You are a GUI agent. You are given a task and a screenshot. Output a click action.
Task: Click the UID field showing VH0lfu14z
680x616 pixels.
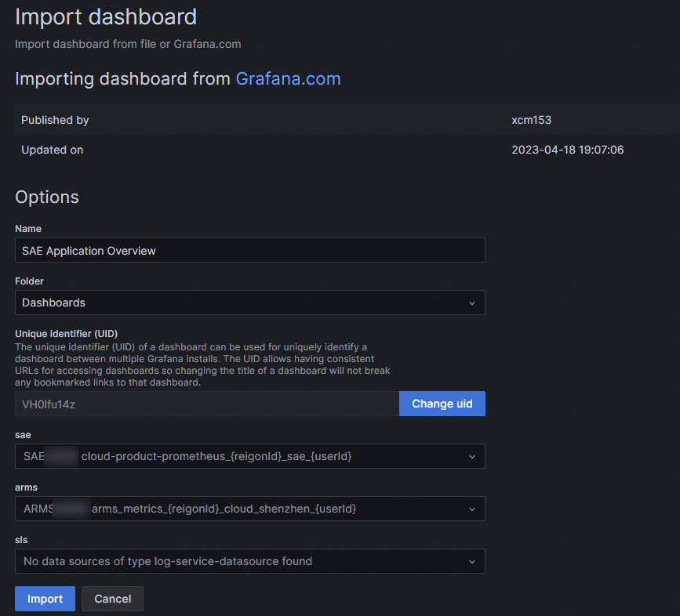(207, 404)
